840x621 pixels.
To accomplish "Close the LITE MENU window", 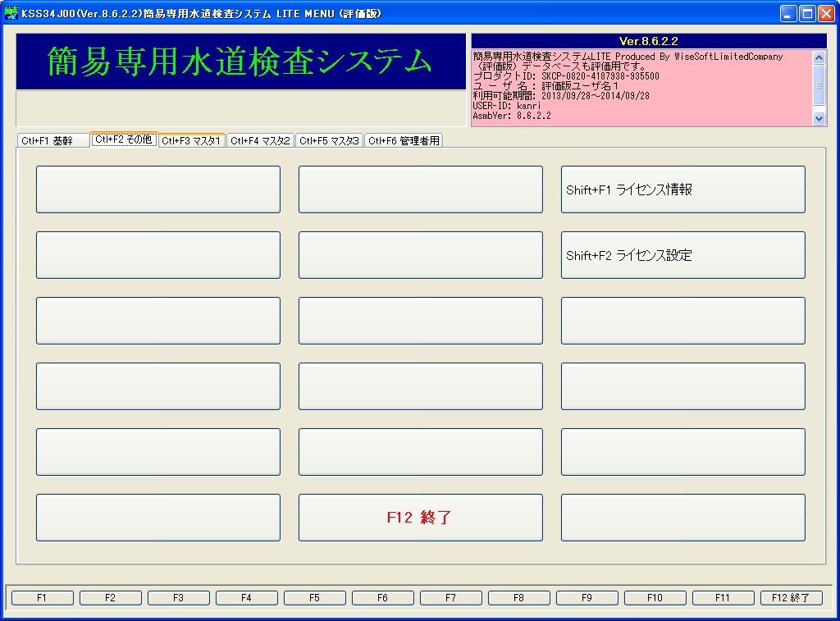I will [826, 13].
